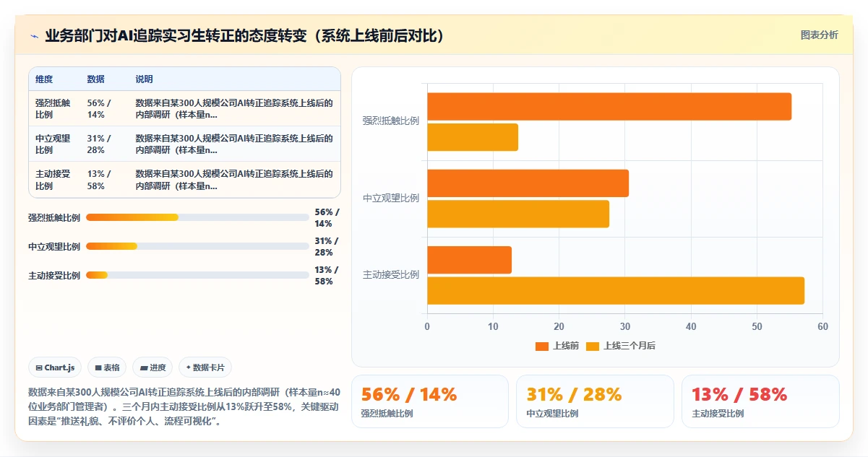Click table cell 13% / 58%
868x457 pixels.
point(99,180)
